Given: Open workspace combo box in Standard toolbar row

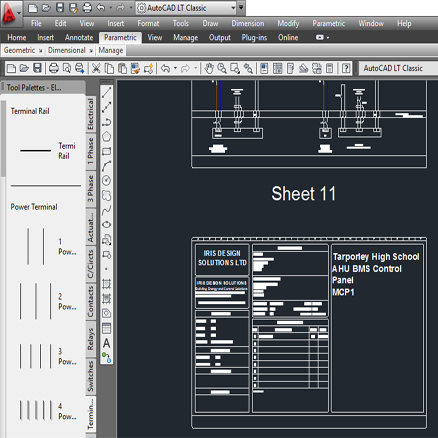Looking at the screenshot, I should 398,68.
